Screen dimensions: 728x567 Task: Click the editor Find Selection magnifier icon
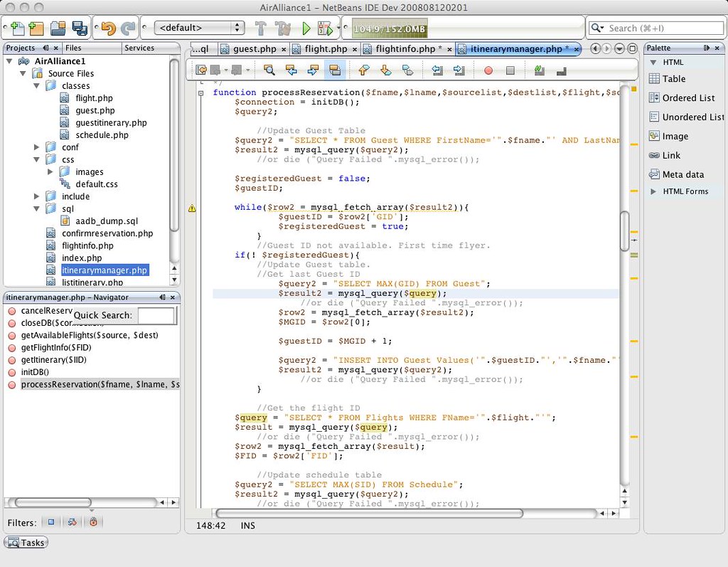pos(269,70)
